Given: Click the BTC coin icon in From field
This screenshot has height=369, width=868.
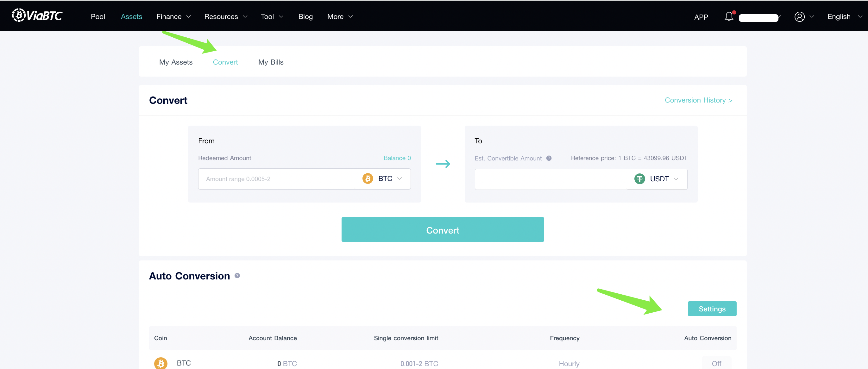Looking at the screenshot, I should 368,178.
